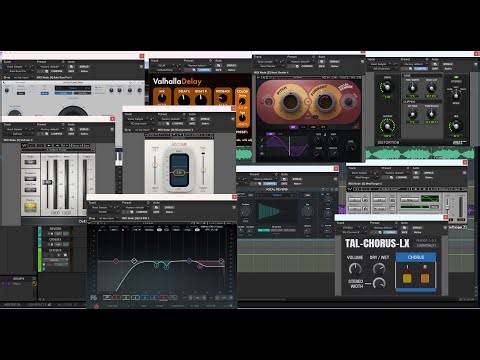The width and height of the screenshot is (480, 360).
Task: Open preset dropdown in Distortion window
Action: click(414, 64)
